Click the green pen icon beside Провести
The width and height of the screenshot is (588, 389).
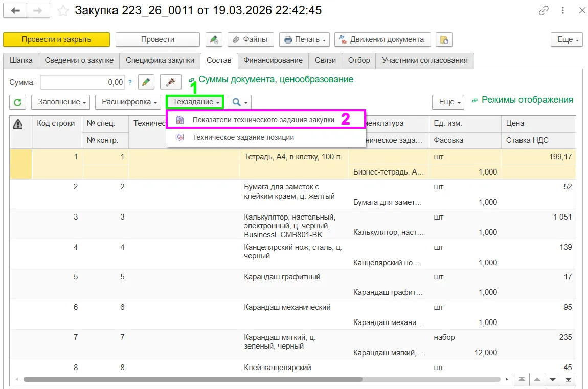click(x=214, y=39)
